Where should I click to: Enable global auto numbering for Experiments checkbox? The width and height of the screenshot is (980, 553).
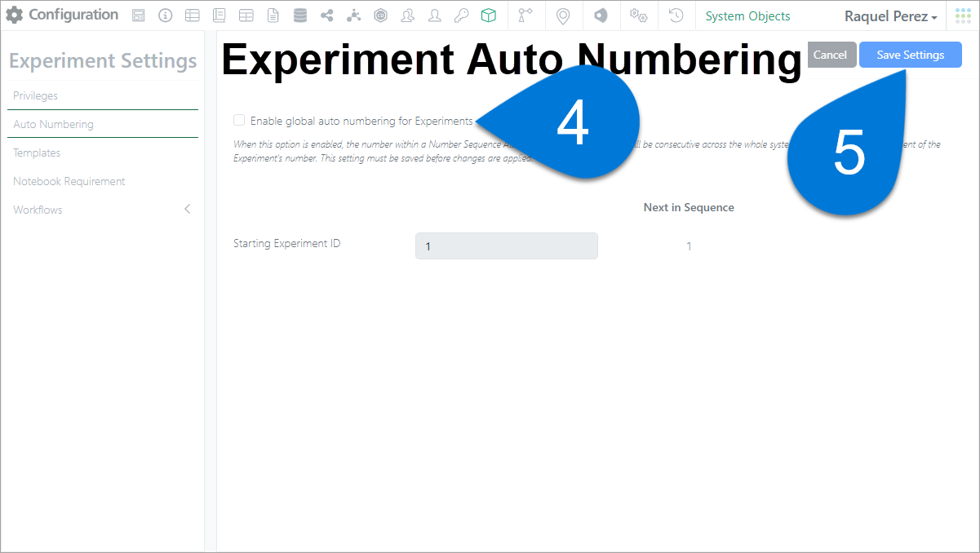click(239, 121)
